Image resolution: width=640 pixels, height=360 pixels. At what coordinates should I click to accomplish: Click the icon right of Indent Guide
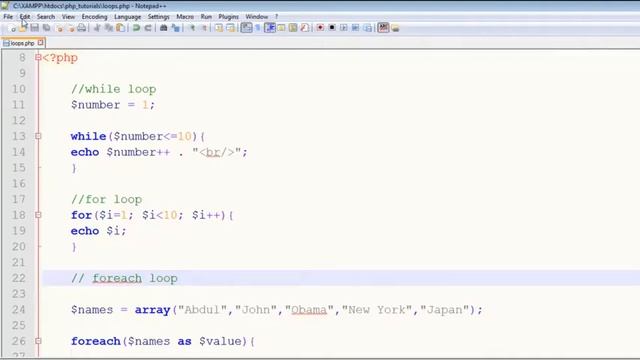(x=281, y=28)
